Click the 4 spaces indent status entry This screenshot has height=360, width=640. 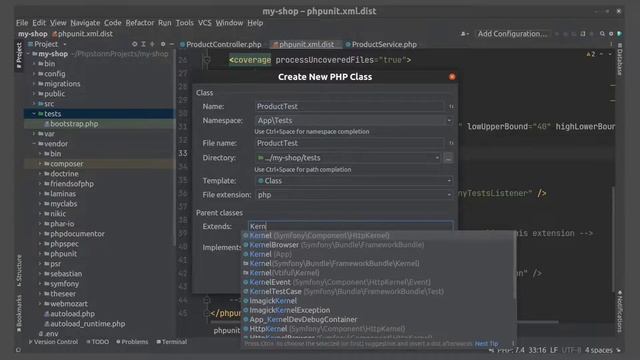point(598,351)
